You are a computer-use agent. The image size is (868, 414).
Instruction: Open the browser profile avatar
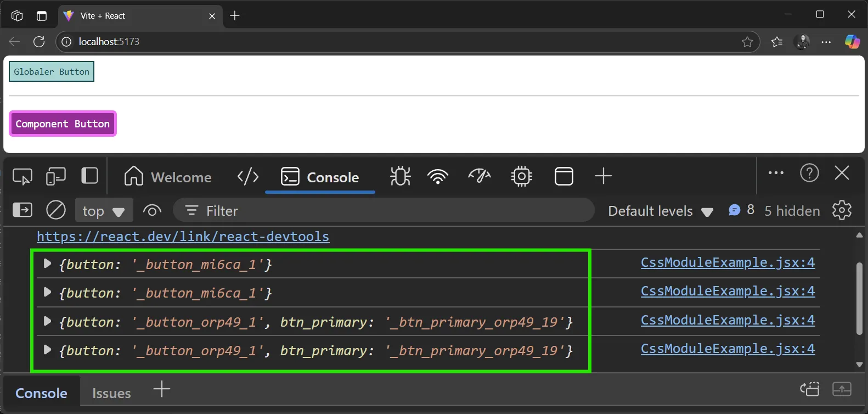pyautogui.click(x=802, y=42)
